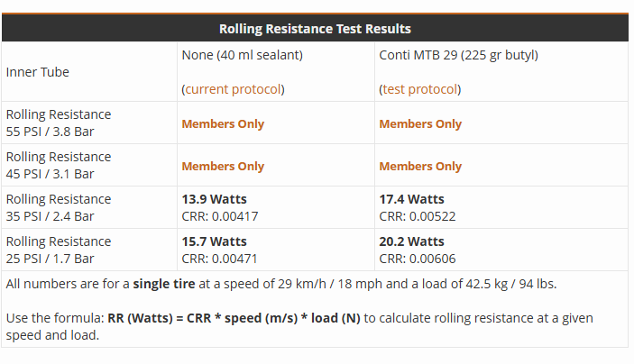Viewport: 634px width, 364px height.
Task: Click the 'None (40 ml sealant)' cell text
Action: (x=243, y=55)
